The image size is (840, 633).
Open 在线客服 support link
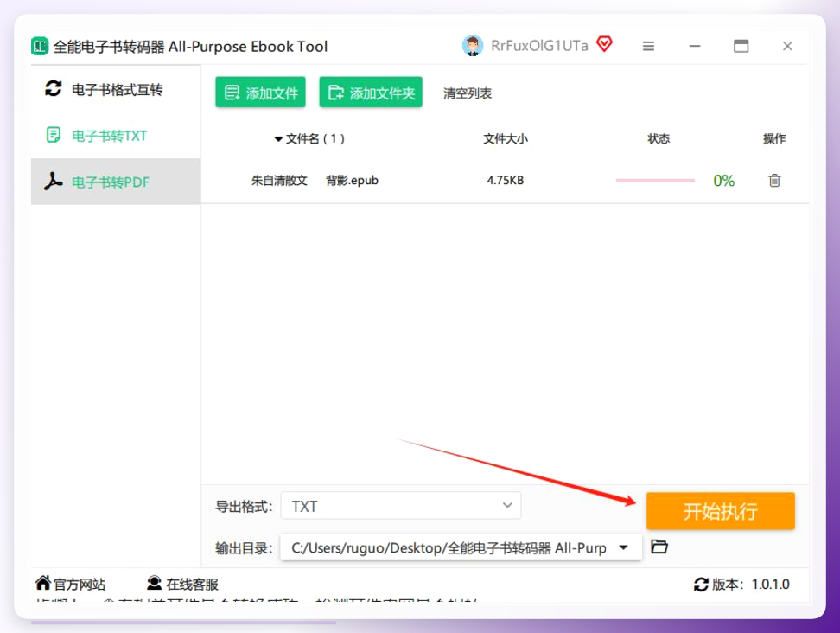[192, 585]
